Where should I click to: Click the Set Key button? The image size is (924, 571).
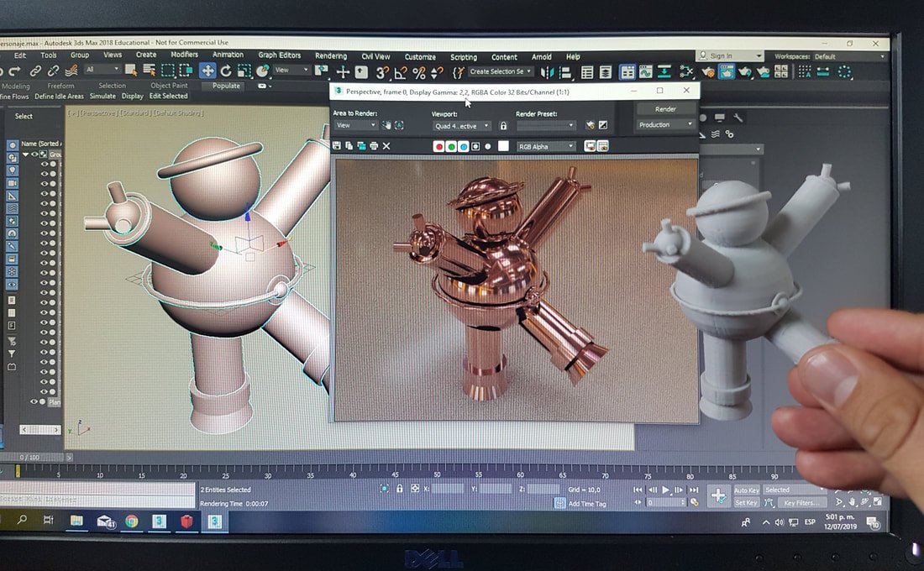click(x=746, y=503)
